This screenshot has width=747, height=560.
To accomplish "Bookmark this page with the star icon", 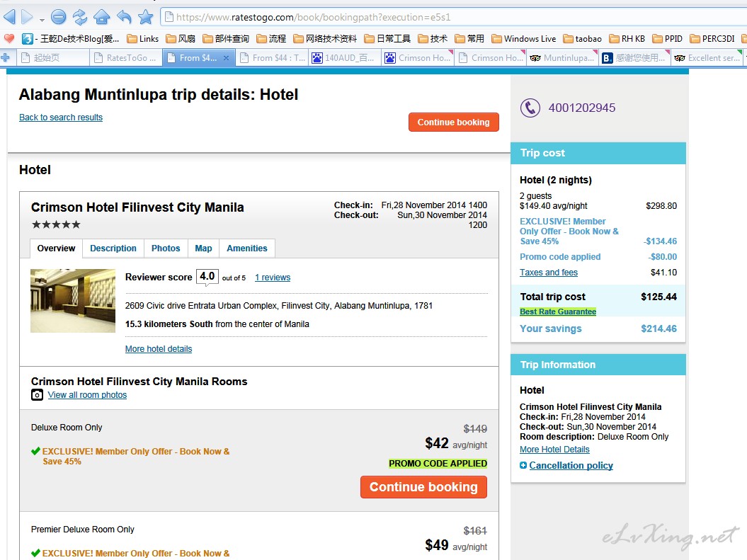I will pyautogui.click(x=146, y=17).
